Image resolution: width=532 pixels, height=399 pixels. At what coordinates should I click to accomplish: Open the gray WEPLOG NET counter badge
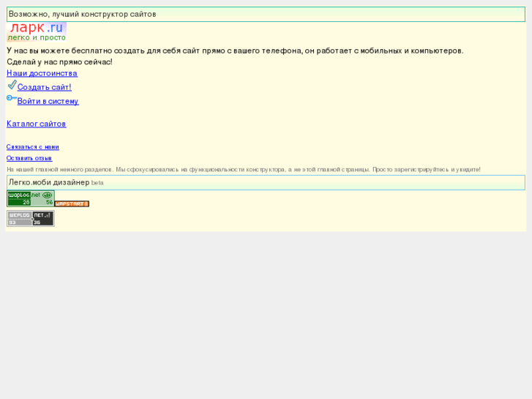(x=31, y=218)
